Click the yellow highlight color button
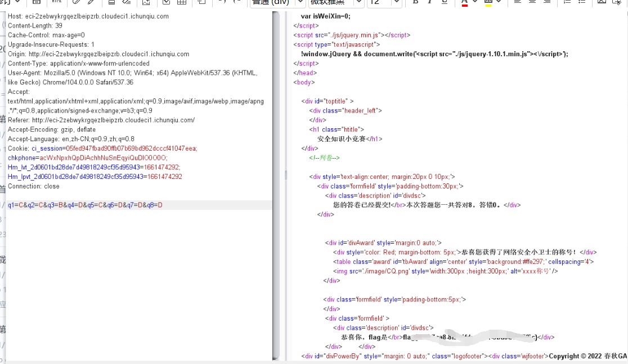 click(488, 2)
